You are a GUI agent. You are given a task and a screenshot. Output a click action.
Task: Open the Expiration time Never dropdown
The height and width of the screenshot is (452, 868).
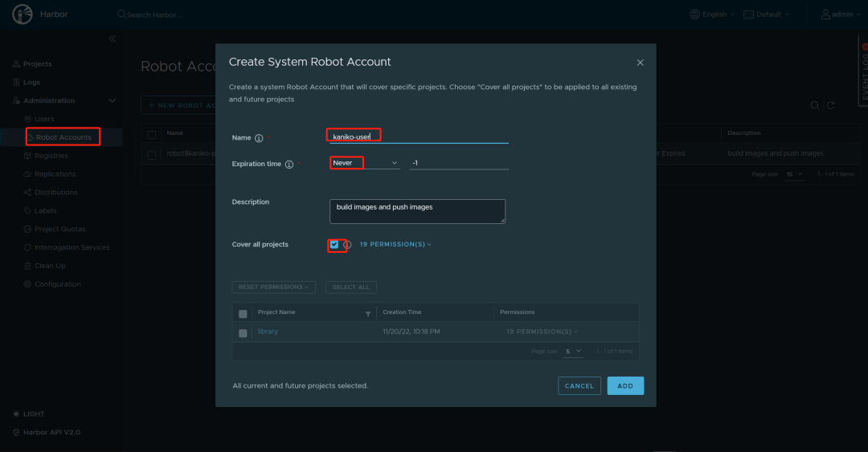point(365,163)
